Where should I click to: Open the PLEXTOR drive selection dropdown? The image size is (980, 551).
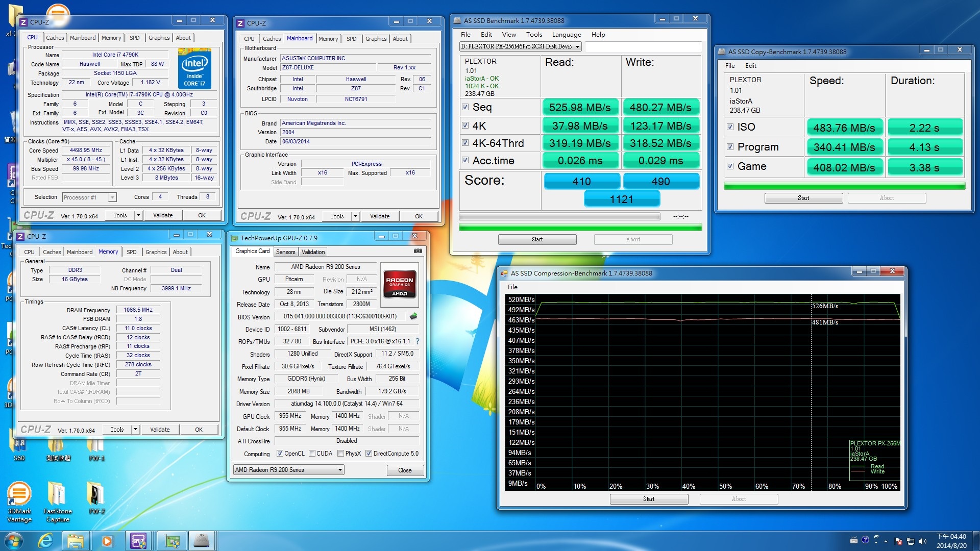pos(577,46)
